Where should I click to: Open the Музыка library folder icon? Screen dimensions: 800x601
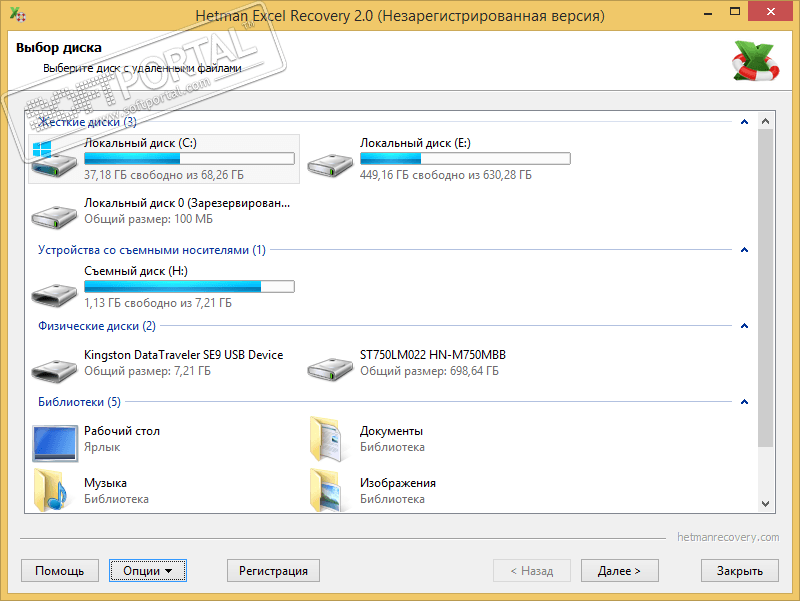(52, 490)
